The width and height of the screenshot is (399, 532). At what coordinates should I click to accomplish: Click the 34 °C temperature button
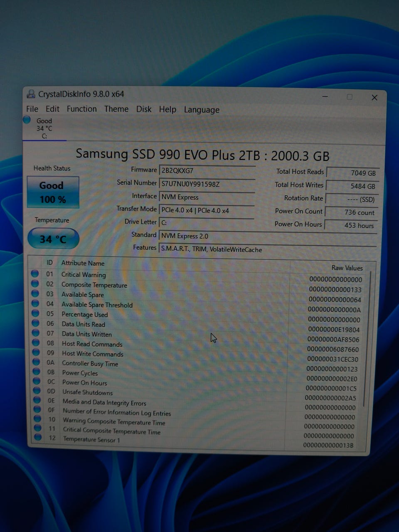[53, 239]
